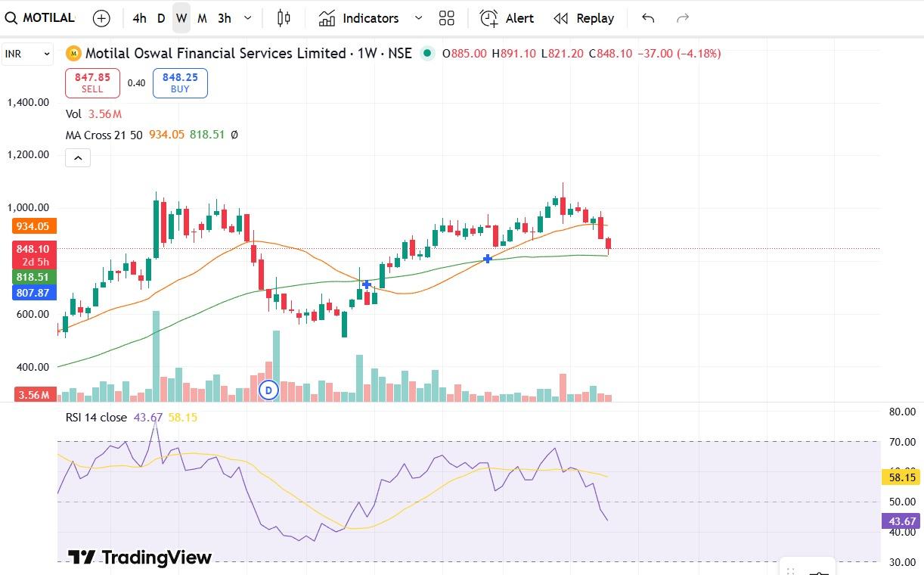Undo the last chart action
The width and height of the screenshot is (924, 575).
pos(648,18)
